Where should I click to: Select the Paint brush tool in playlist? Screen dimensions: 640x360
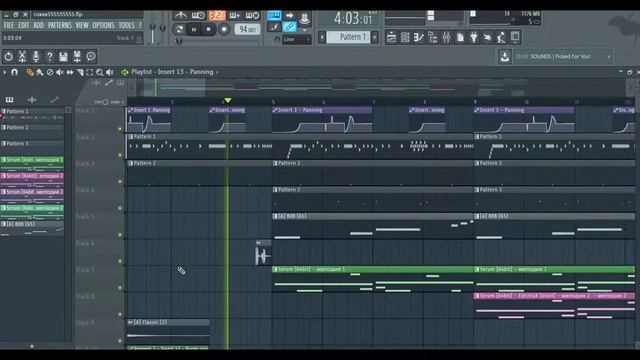point(40,72)
